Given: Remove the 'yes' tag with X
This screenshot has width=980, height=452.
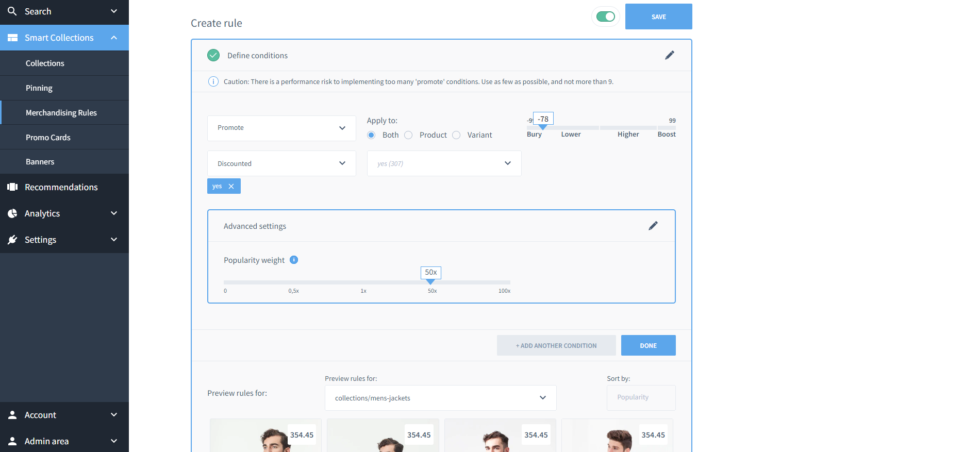Looking at the screenshot, I should [231, 186].
